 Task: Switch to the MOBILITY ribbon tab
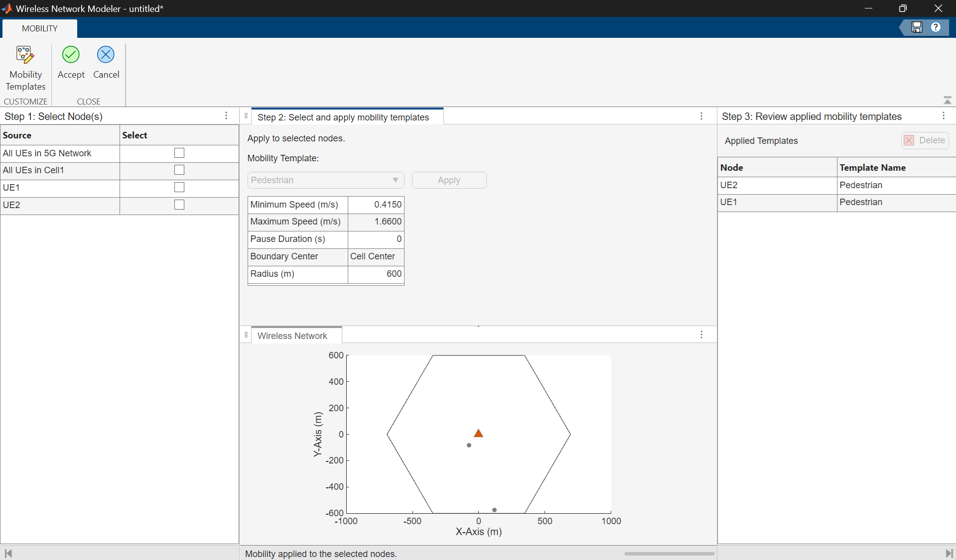pyautogui.click(x=40, y=28)
